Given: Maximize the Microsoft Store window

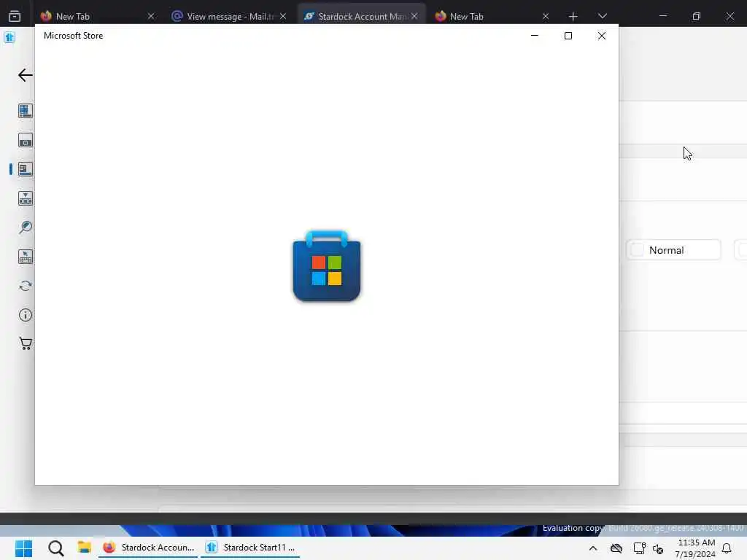Looking at the screenshot, I should [x=568, y=36].
